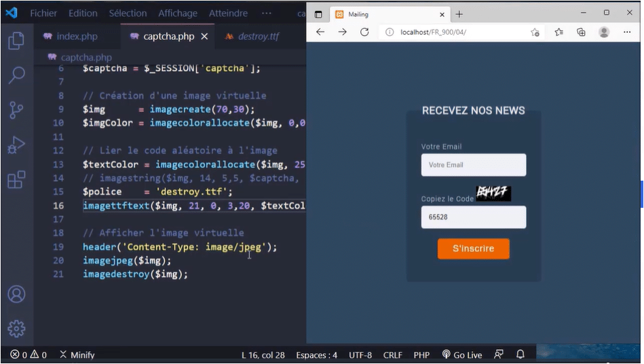Expand the hidden menus ellipsis
This screenshot has width=644, height=364.
click(267, 13)
